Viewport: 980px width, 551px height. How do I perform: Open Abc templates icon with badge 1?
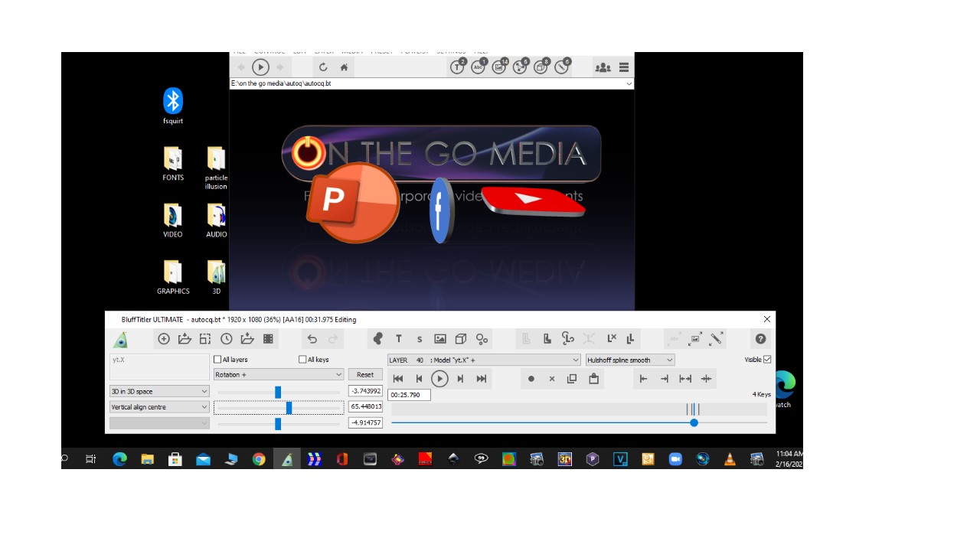pos(479,67)
